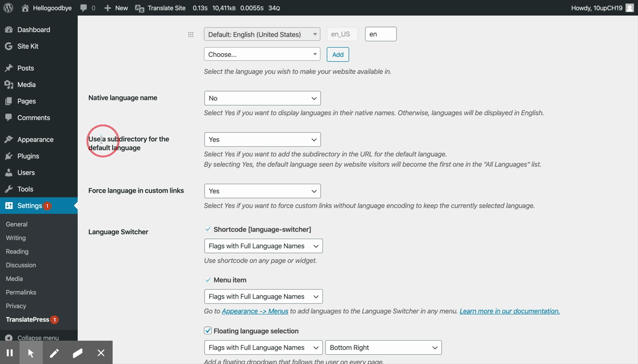
Task: Open the Tools wrench icon
Action: click(x=9, y=189)
